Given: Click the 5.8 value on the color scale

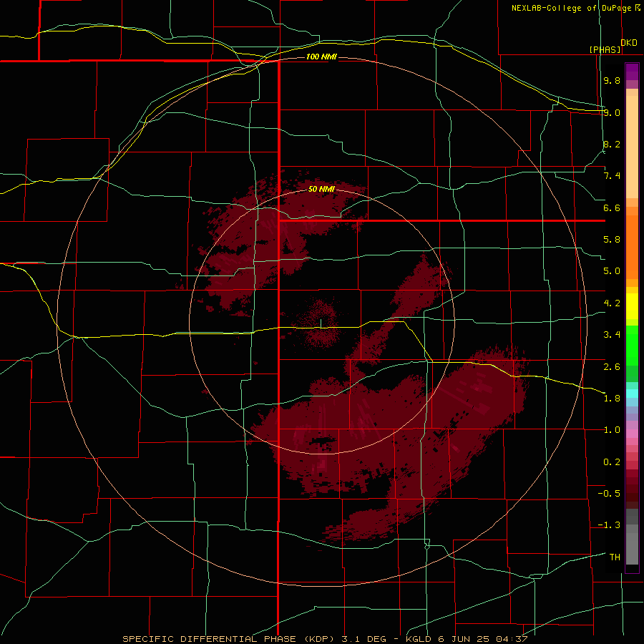Looking at the screenshot, I should [612, 240].
